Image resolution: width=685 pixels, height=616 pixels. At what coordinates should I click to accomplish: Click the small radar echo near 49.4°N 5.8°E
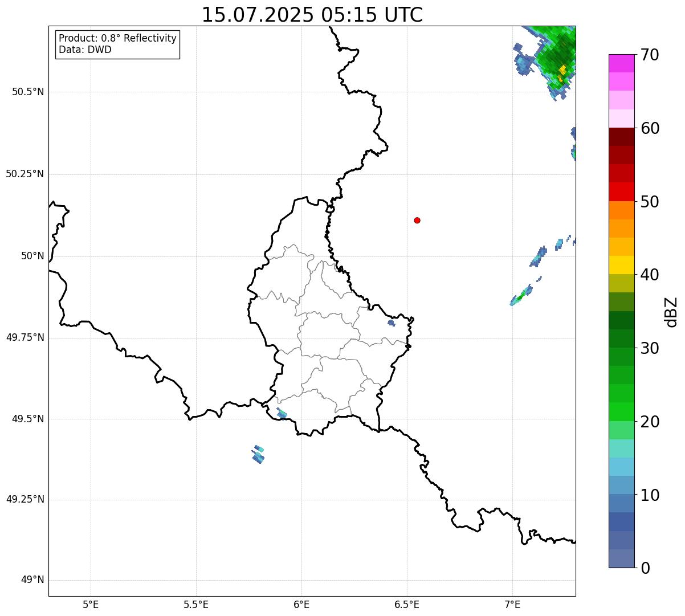coord(258,454)
